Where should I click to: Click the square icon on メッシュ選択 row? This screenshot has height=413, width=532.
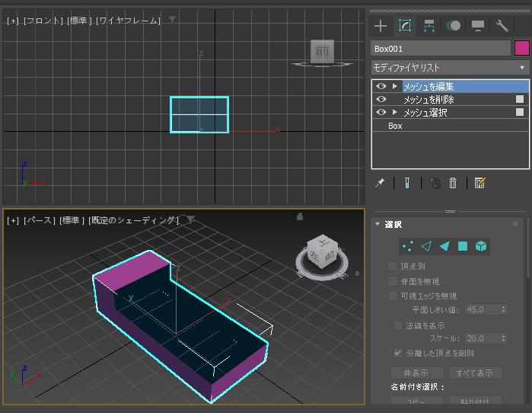click(520, 112)
